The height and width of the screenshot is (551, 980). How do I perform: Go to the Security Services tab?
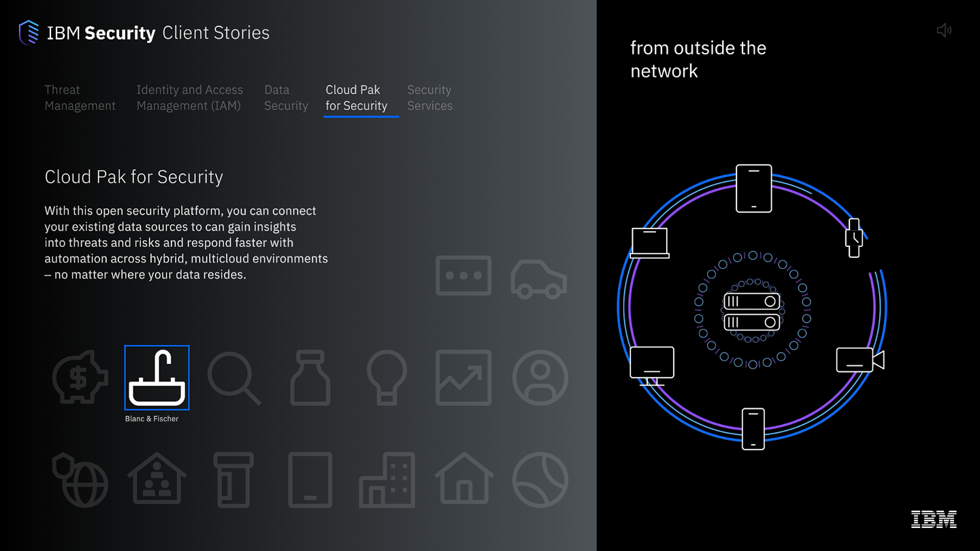[x=430, y=98]
